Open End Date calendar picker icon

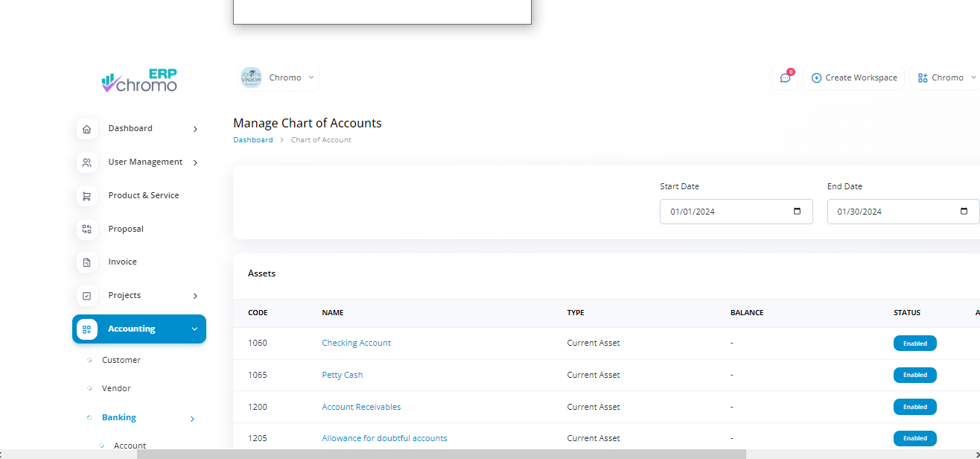(964, 212)
